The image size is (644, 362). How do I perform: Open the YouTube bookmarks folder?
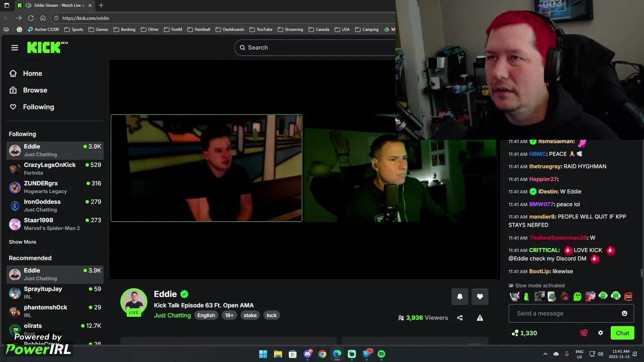pyautogui.click(x=261, y=30)
